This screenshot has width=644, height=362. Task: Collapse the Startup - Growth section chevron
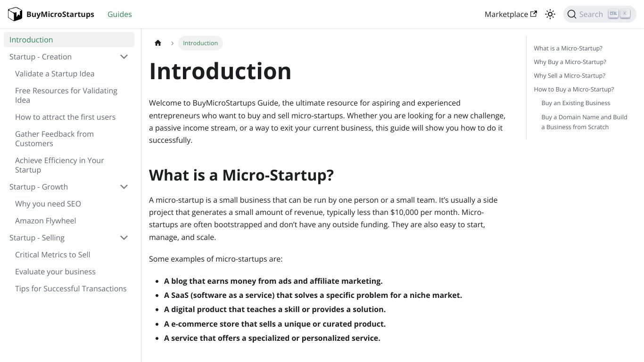[x=124, y=187]
